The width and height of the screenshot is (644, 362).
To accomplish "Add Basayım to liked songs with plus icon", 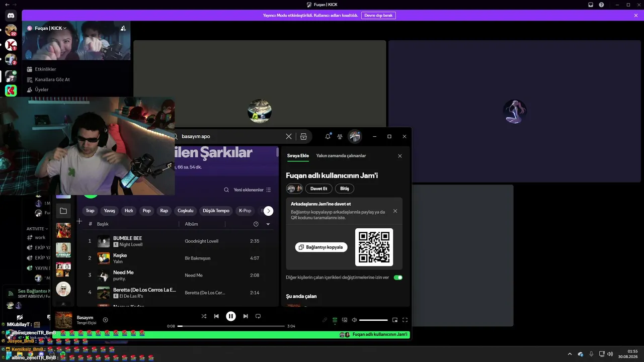I will (106, 320).
